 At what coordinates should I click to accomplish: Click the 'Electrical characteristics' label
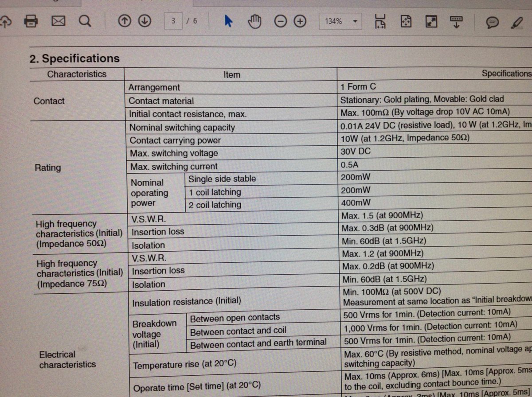67,359
